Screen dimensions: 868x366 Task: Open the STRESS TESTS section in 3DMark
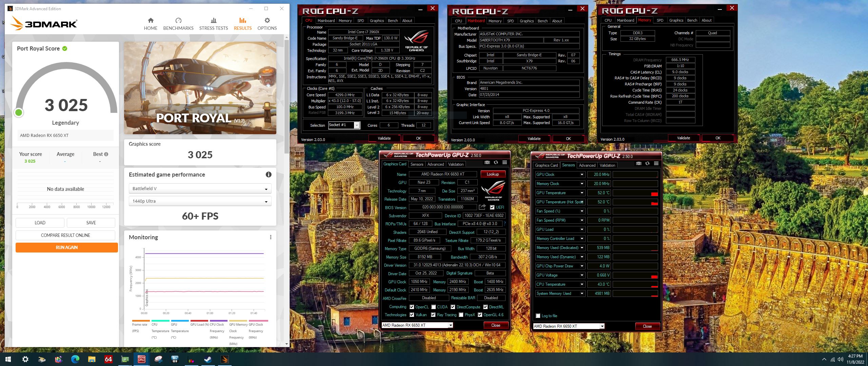(x=214, y=24)
